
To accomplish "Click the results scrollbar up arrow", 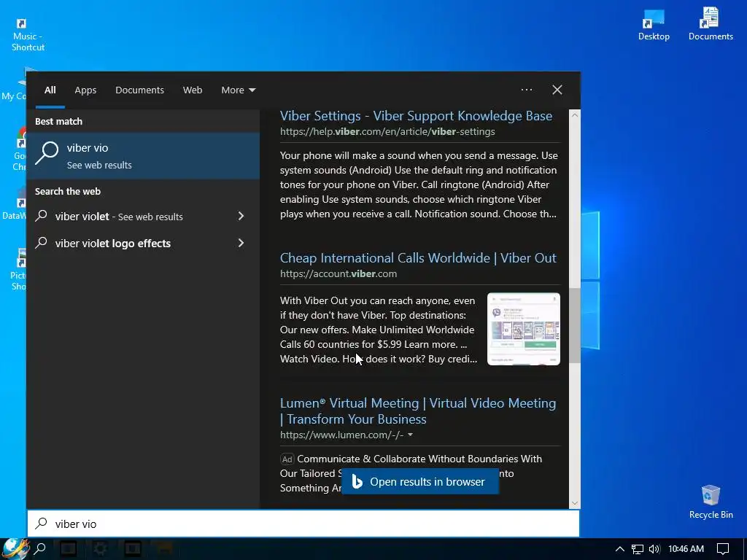I will pyautogui.click(x=575, y=115).
